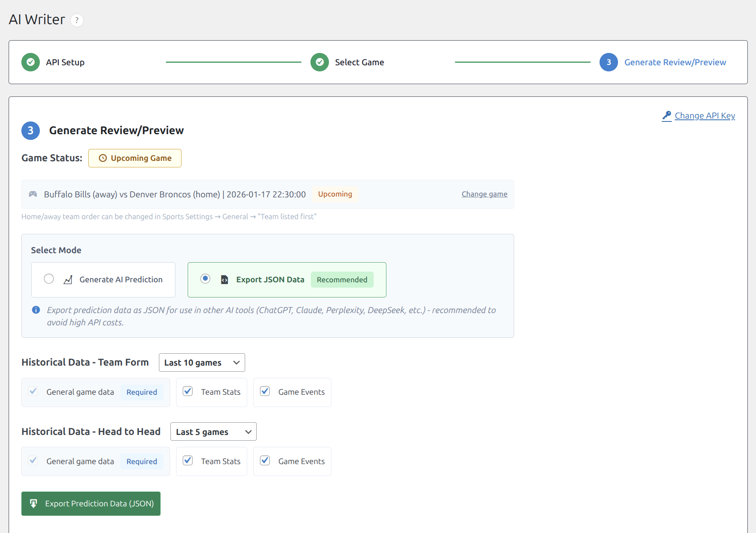
Task: Click the Change game link
Action: (484, 194)
